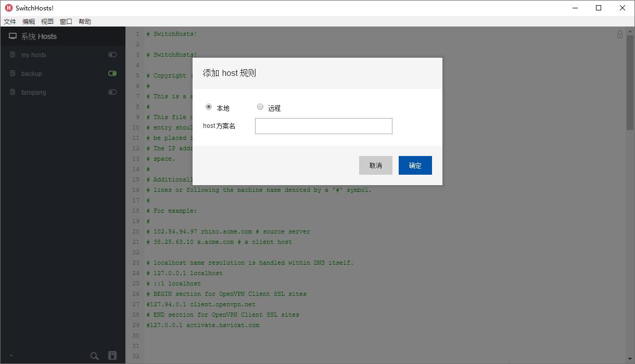This screenshot has height=364, width=635.
Task: Enable the my hosts toggle switch
Action: click(112, 55)
